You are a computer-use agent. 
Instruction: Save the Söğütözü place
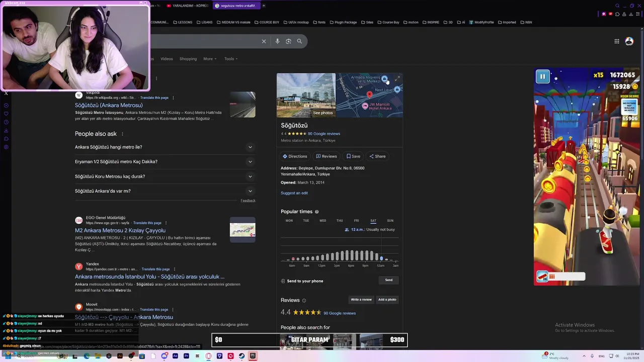353,156
